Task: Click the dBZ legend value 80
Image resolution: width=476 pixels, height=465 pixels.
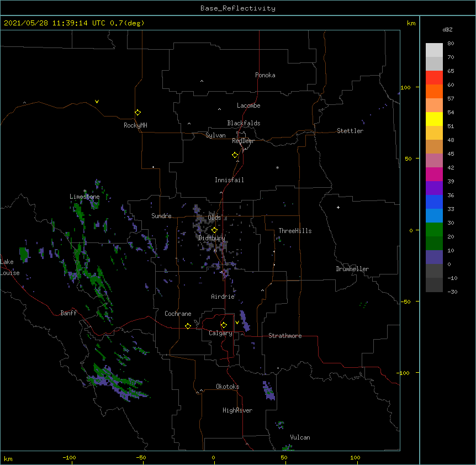Action: point(451,44)
